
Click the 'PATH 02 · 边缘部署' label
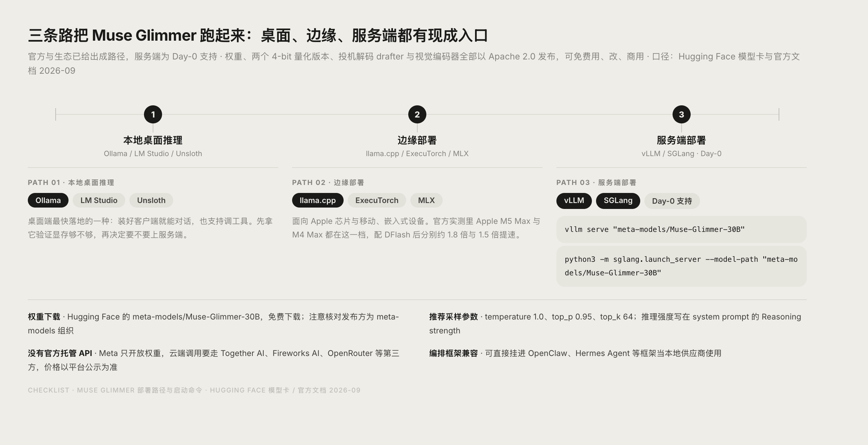tap(328, 183)
